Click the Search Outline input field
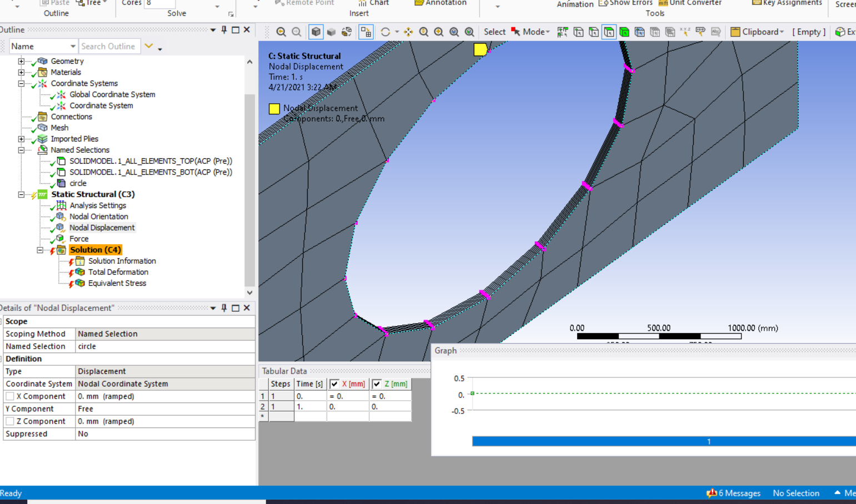The image size is (856, 504). (x=108, y=47)
